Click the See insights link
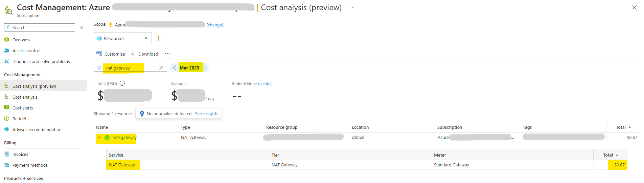The height and width of the screenshot is (183, 644). coord(207,114)
